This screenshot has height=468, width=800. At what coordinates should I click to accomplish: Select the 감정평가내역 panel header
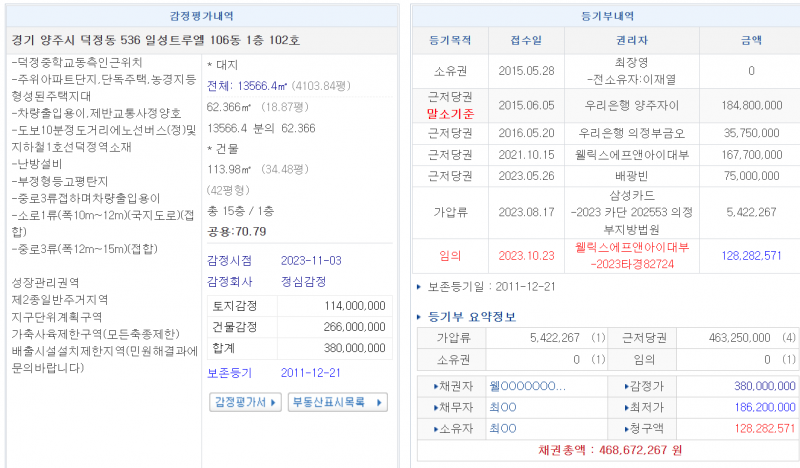(202, 16)
